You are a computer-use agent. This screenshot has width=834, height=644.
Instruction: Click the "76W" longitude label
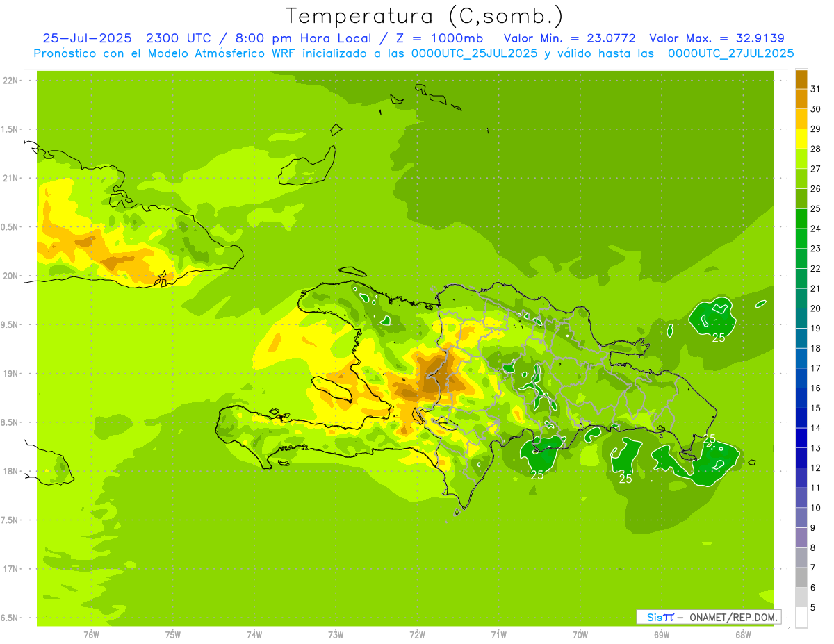pyautogui.click(x=91, y=635)
